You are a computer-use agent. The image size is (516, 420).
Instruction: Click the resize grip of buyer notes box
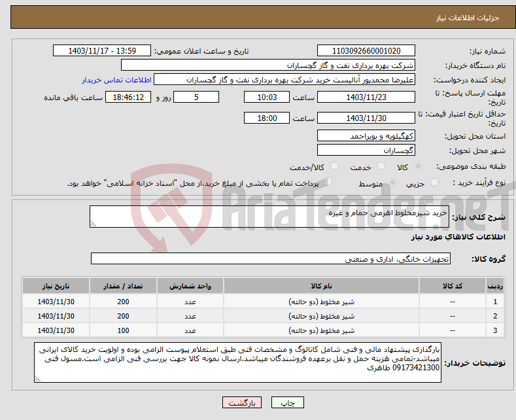(38, 379)
